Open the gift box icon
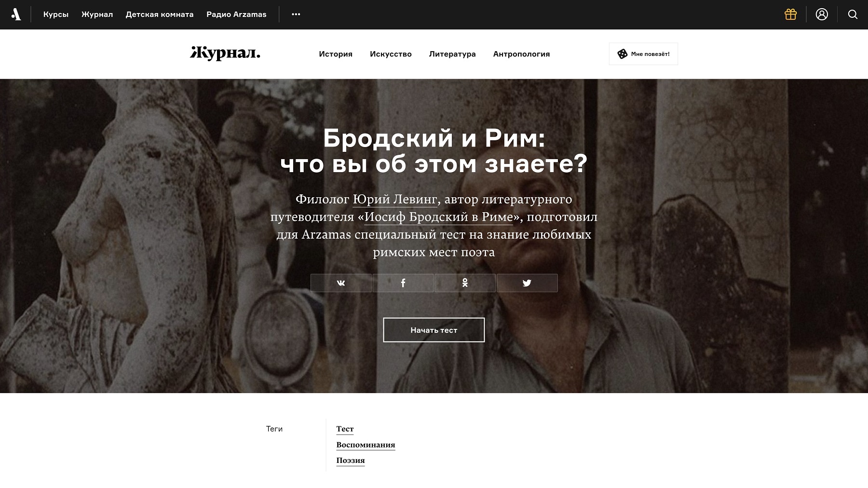The height and width of the screenshot is (488, 868). pyautogui.click(x=790, y=14)
